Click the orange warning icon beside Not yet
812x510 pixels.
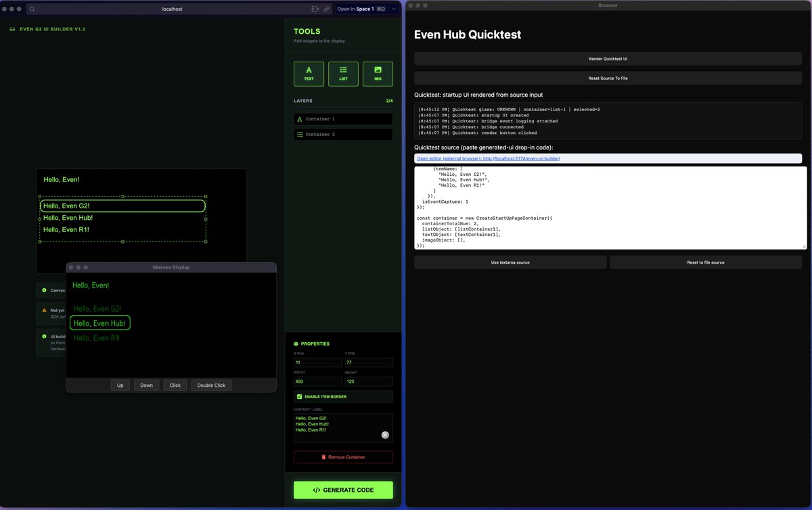tap(45, 310)
